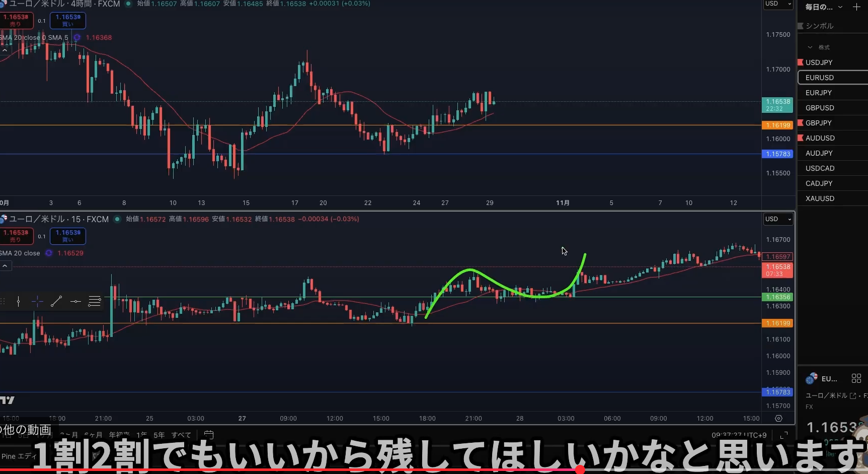Click the blue 1.15783 price label on the 15-minute chart
868x474 pixels.
[x=778, y=392]
